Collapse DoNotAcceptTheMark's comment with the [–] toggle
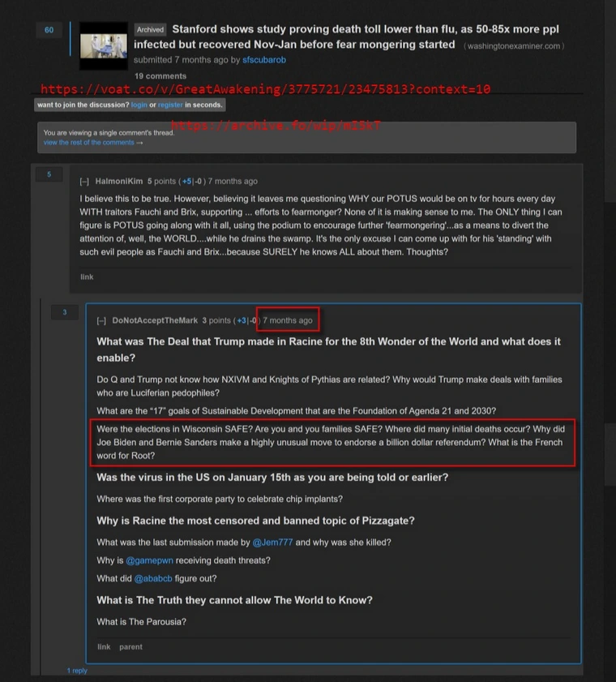Image resolution: width=616 pixels, height=682 pixels. point(101,320)
